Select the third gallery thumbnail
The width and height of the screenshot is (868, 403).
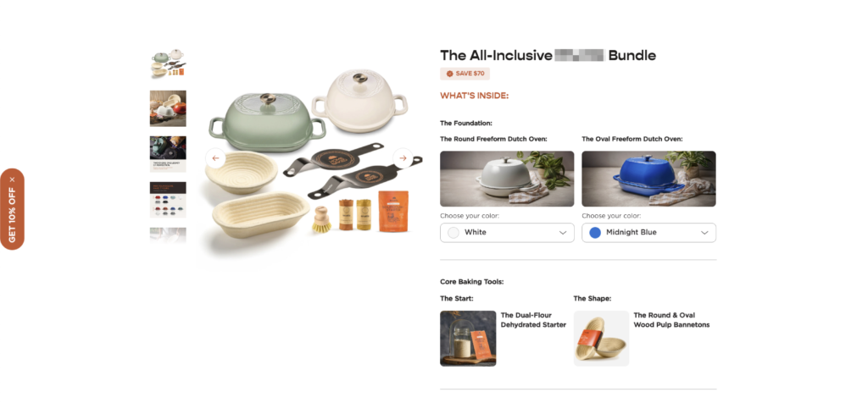point(168,154)
